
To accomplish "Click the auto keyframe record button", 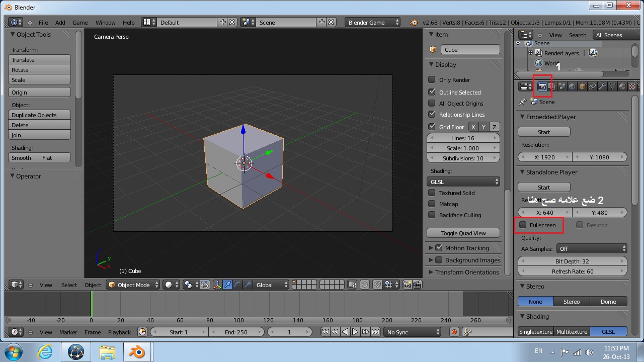I will point(454,332).
